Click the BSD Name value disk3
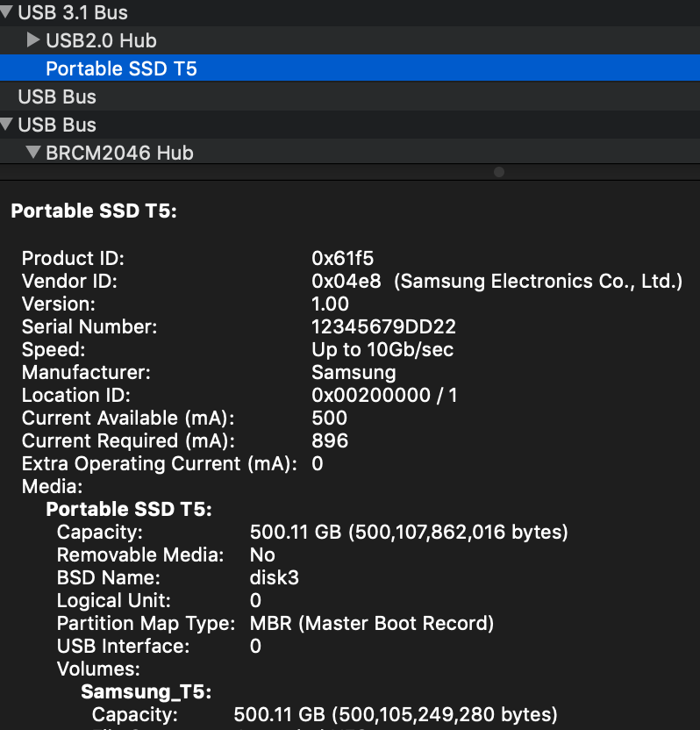The image size is (700, 730). coord(275,578)
